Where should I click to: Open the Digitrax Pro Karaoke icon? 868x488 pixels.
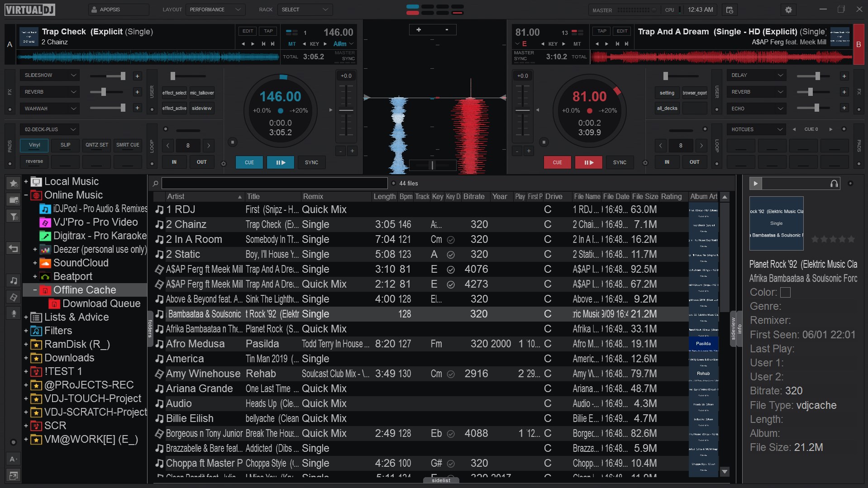[45, 236]
